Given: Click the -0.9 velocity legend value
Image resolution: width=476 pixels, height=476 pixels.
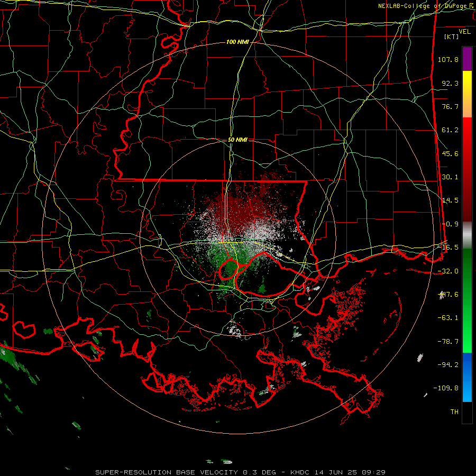Looking at the screenshot, I should (450, 224).
